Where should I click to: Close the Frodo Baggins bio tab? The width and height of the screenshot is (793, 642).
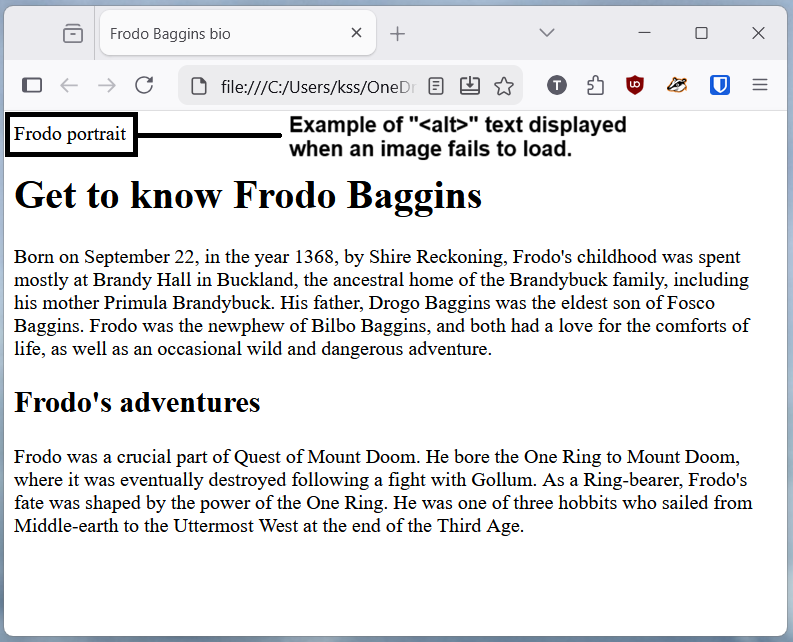point(357,33)
